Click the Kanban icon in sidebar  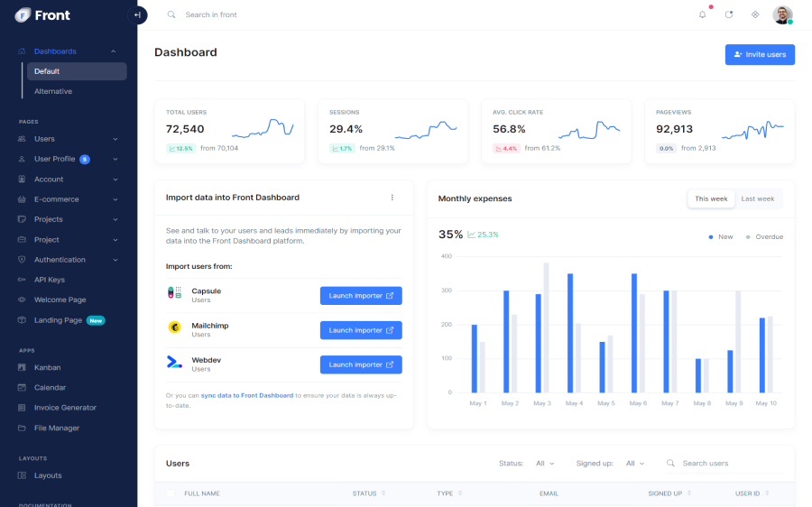pos(23,367)
